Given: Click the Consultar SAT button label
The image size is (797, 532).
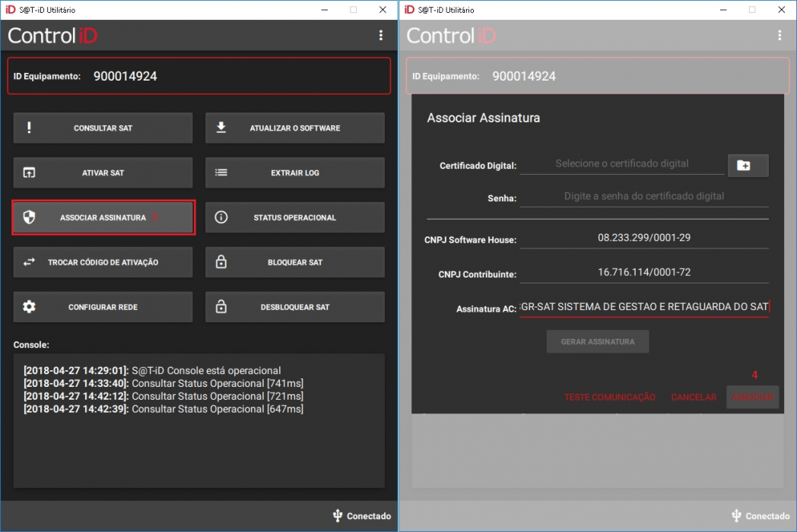Looking at the screenshot, I should [x=103, y=128].
